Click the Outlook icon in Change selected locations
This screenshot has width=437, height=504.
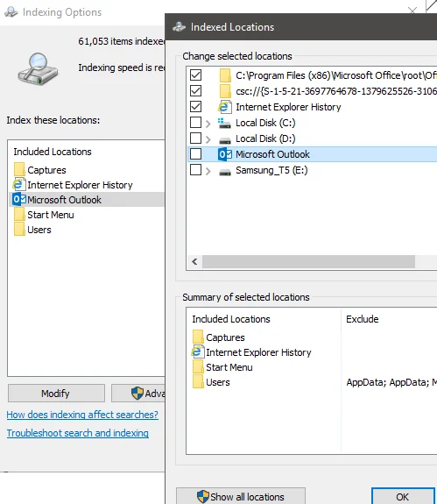[x=225, y=154]
